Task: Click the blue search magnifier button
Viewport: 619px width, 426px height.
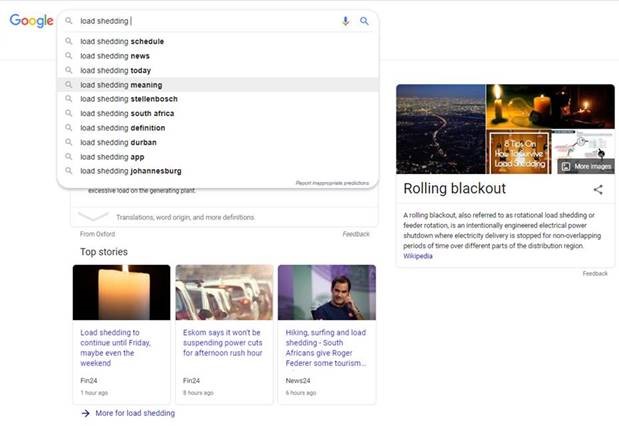Action: 364,21
